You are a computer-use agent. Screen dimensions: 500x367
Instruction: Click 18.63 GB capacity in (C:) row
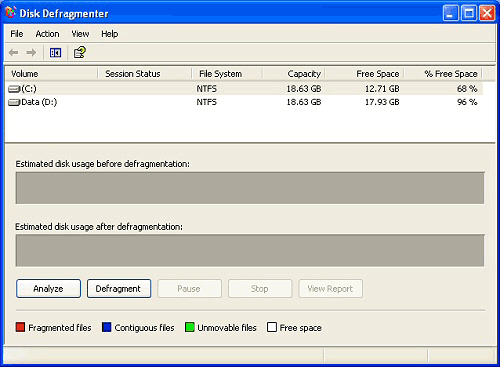[304, 89]
